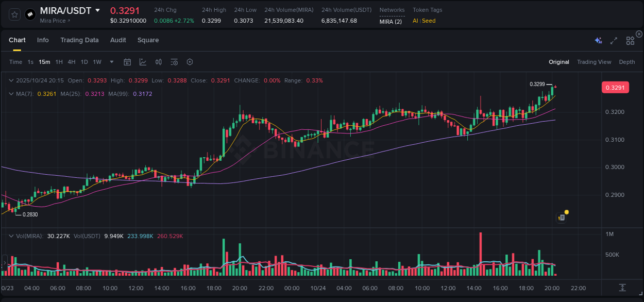
Task: Expand the chart to fullscreen
Action: [613, 40]
